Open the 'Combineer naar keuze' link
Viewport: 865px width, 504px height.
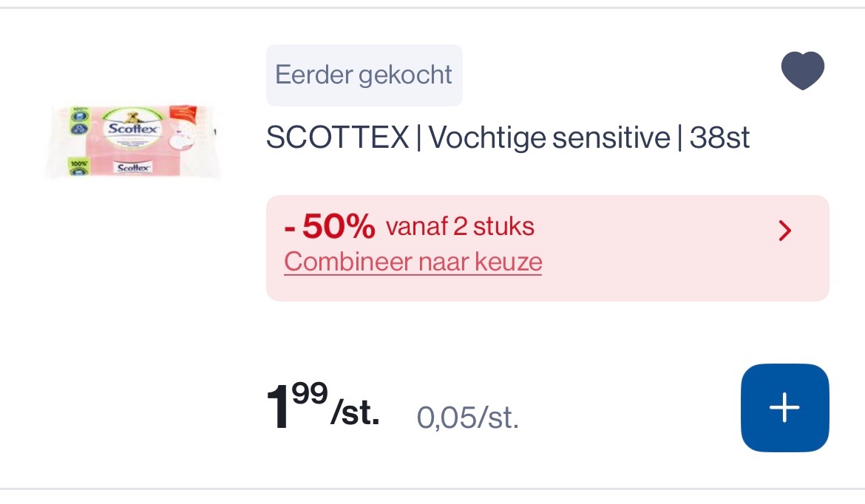[413, 262]
